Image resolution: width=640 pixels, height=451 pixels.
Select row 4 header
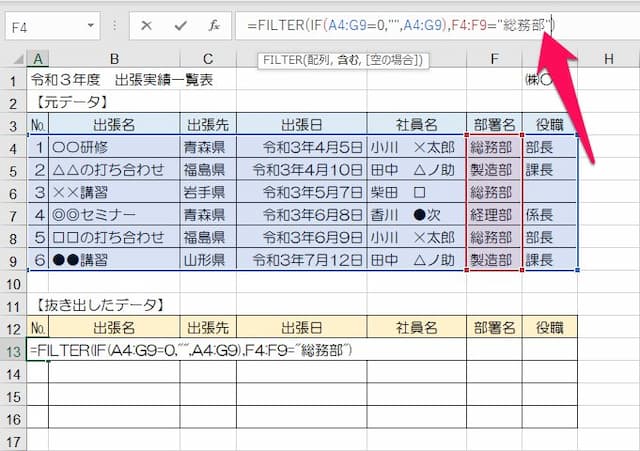pos(13,148)
